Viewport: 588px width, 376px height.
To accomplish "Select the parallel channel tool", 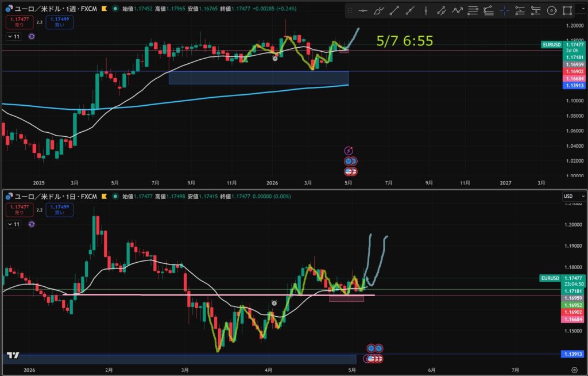I will [442, 11].
